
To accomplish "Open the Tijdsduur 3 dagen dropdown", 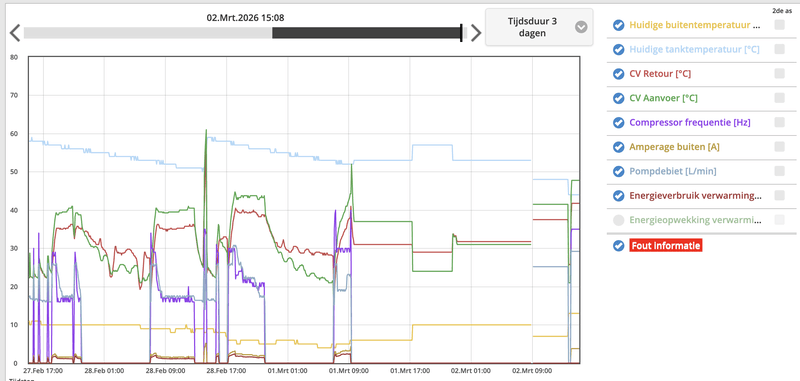I will [539, 27].
